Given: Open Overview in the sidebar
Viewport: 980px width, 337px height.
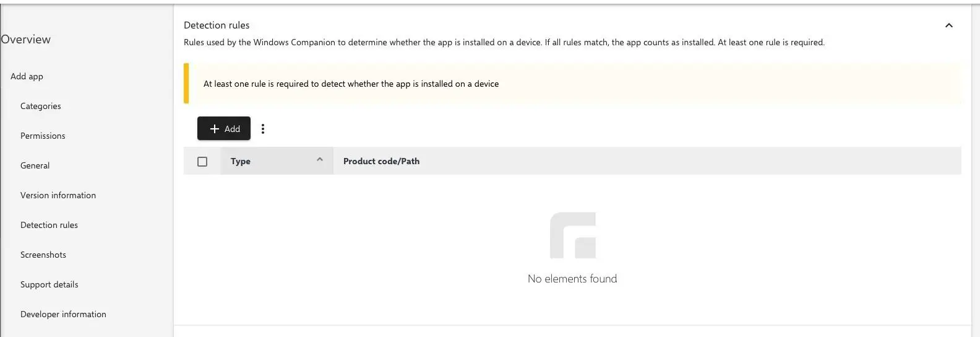Looking at the screenshot, I should click(x=26, y=40).
